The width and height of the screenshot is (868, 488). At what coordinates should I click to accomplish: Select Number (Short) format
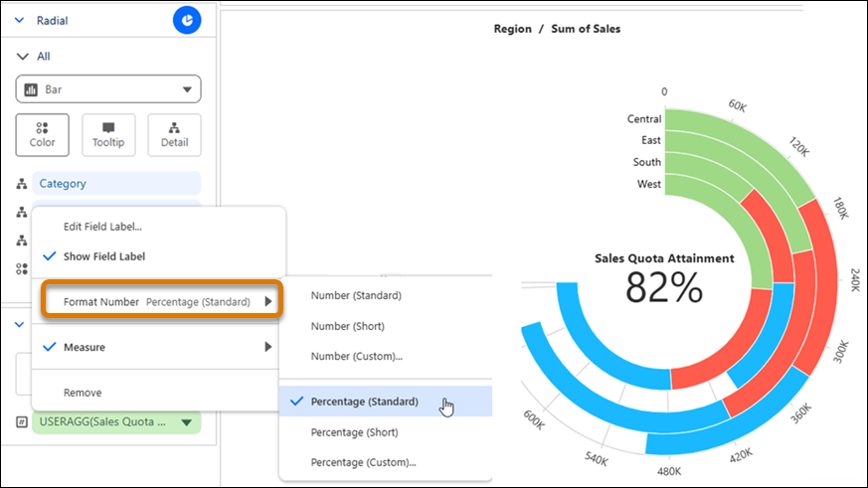coord(348,326)
